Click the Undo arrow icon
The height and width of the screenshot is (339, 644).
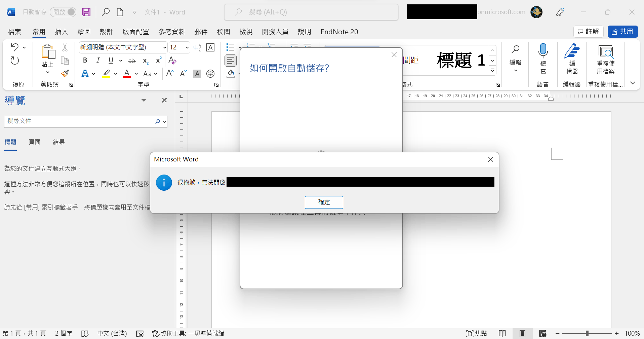tap(14, 47)
